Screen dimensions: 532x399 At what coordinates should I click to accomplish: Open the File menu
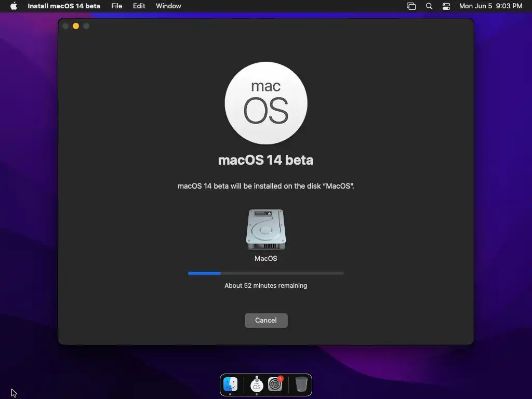tap(117, 6)
